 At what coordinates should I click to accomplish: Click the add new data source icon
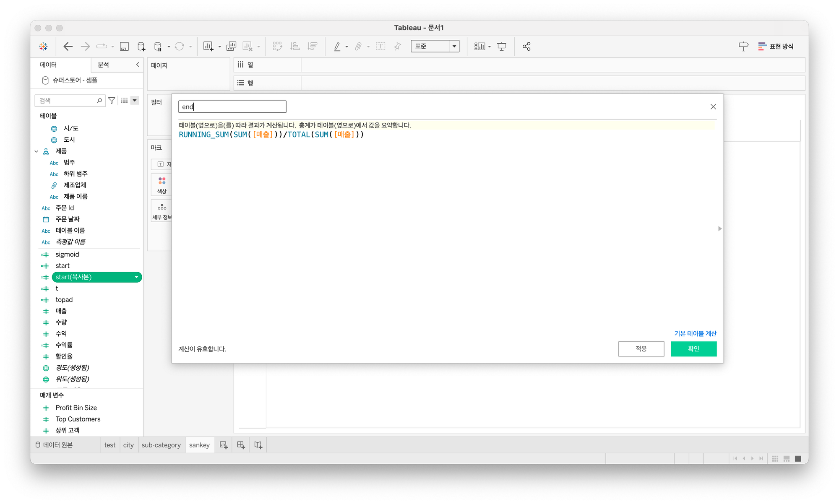click(141, 47)
